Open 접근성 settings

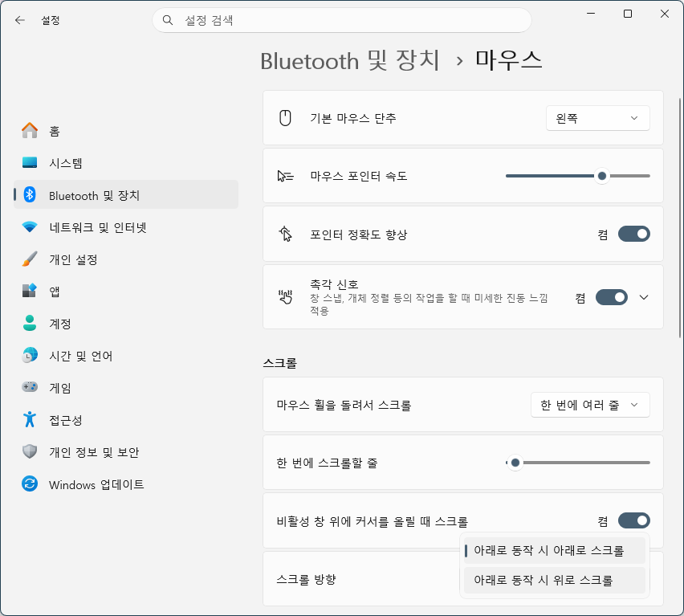(x=126, y=419)
